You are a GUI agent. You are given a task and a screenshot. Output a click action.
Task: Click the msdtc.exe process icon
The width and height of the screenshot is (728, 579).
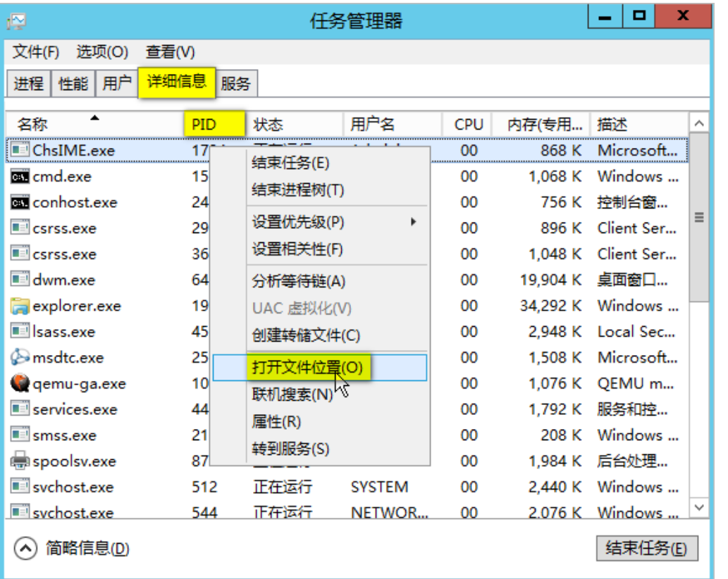[x=20, y=358]
